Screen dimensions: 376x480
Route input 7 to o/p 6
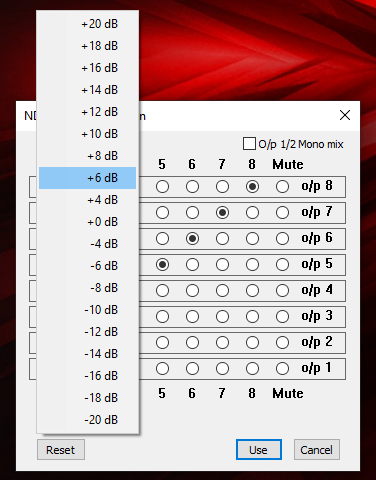pos(222,239)
